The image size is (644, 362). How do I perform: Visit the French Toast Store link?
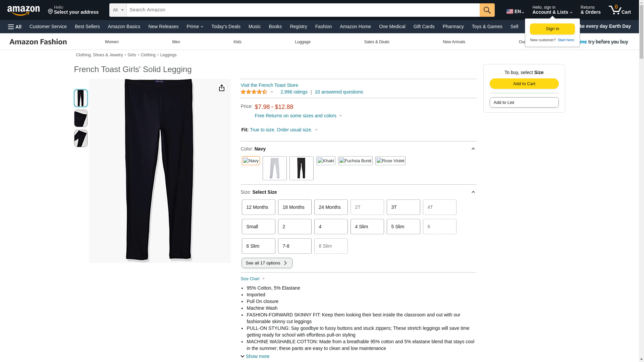[x=269, y=85]
